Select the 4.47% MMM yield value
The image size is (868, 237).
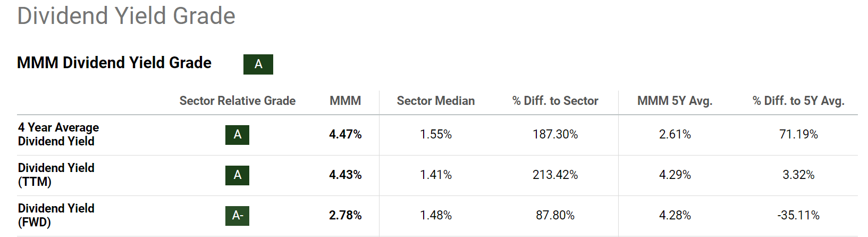pyautogui.click(x=345, y=135)
